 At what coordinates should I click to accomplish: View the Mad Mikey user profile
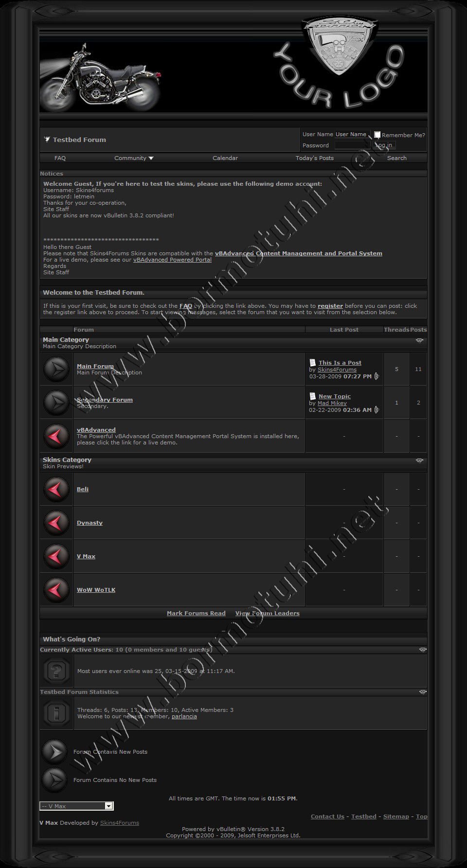tap(332, 403)
